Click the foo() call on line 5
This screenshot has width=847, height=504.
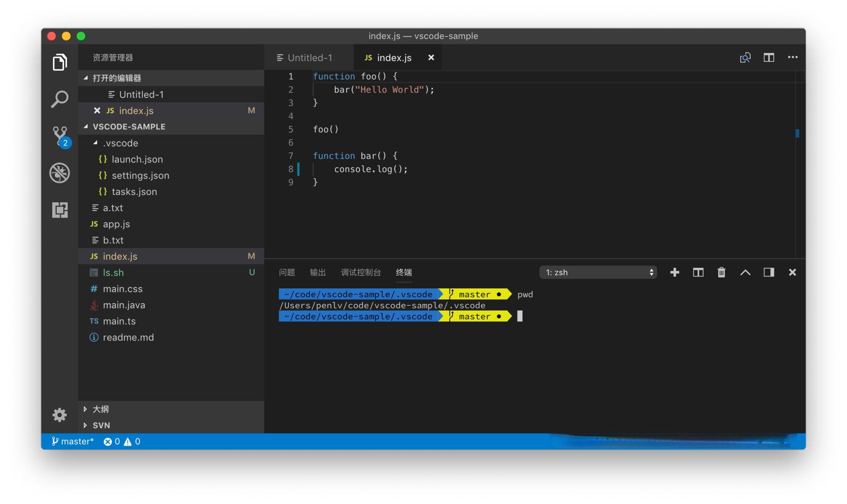tap(326, 129)
